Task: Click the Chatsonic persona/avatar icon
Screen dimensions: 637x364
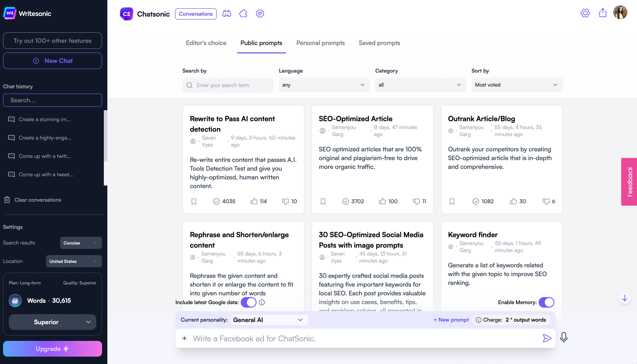Action: [x=127, y=14]
